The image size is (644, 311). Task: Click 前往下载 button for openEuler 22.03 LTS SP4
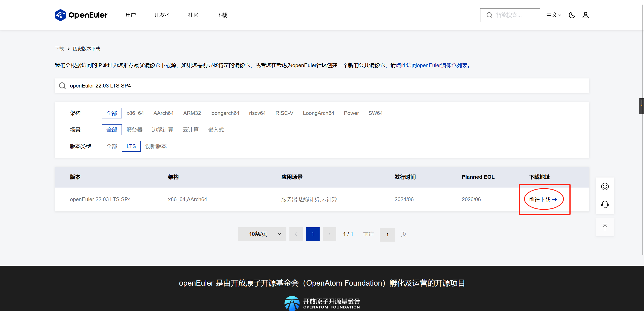point(543,199)
